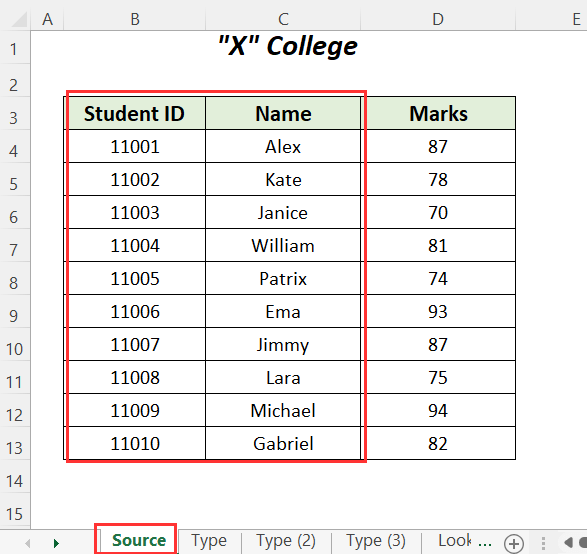Select cell with ID 11009
587x554 pixels.
coord(135,410)
